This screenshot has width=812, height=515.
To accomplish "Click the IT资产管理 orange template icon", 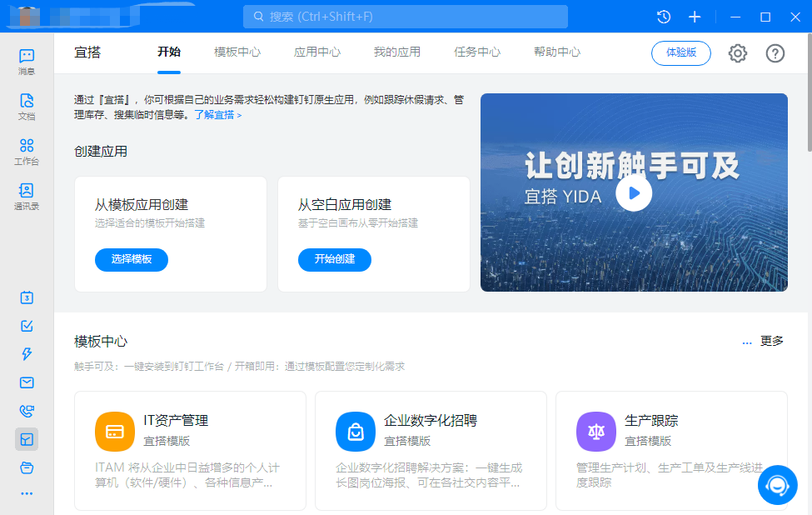I will (115, 432).
